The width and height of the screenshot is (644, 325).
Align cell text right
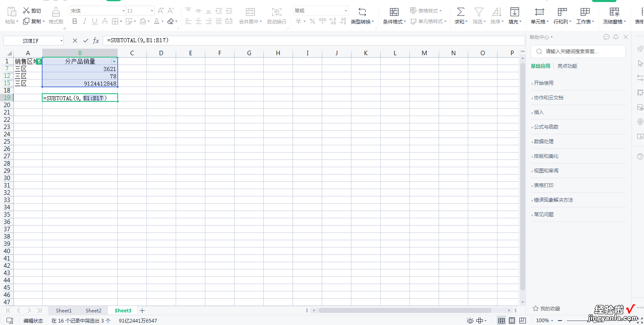209,21
